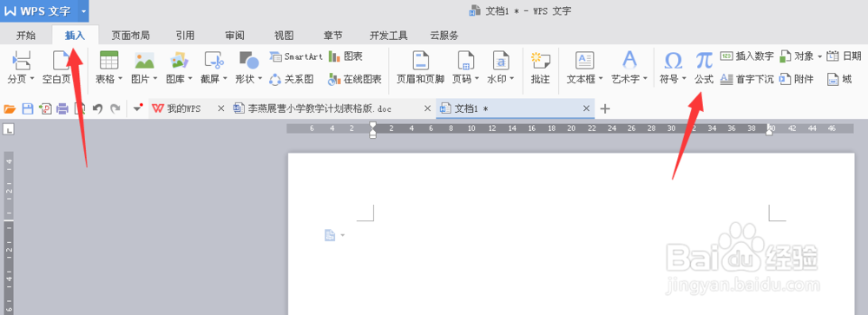Expand the 分页 dropdown arrow

pyautogui.click(x=32, y=79)
